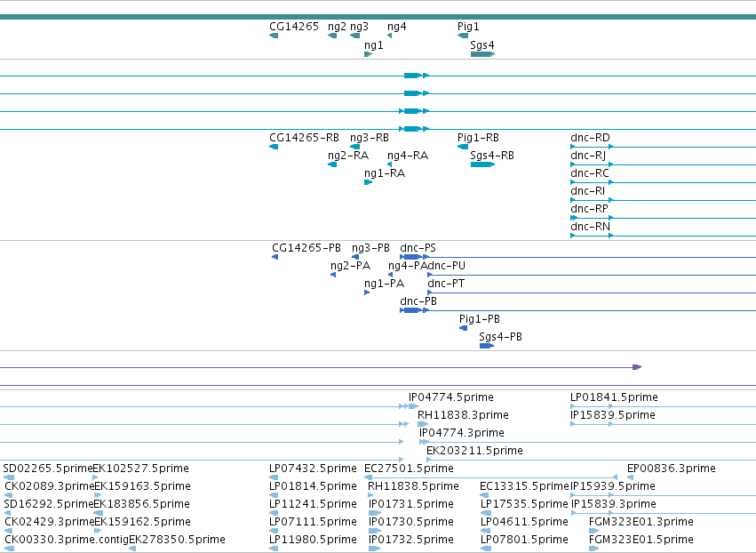Image resolution: width=756 pixels, height=553 pixels.
Task: Select transcript CG14265-RB
Action: click(x=304, y=138)
